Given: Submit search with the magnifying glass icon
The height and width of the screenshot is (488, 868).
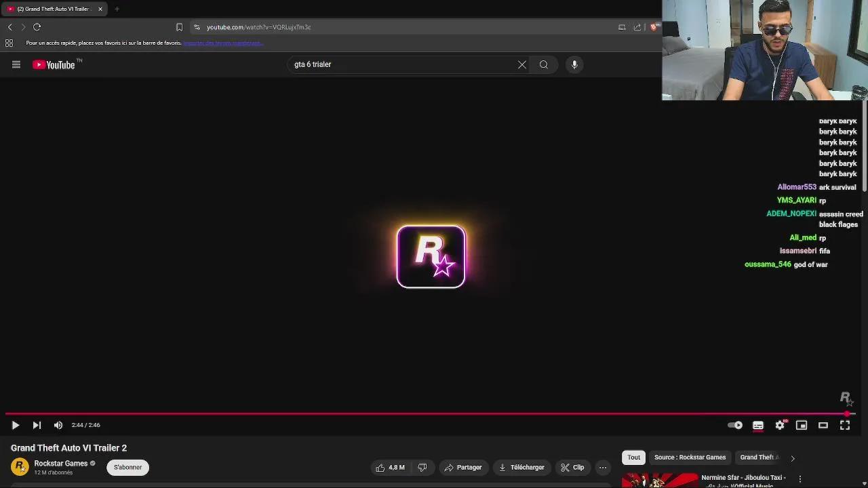Looking at the screenshot, I should pos(544,64).
